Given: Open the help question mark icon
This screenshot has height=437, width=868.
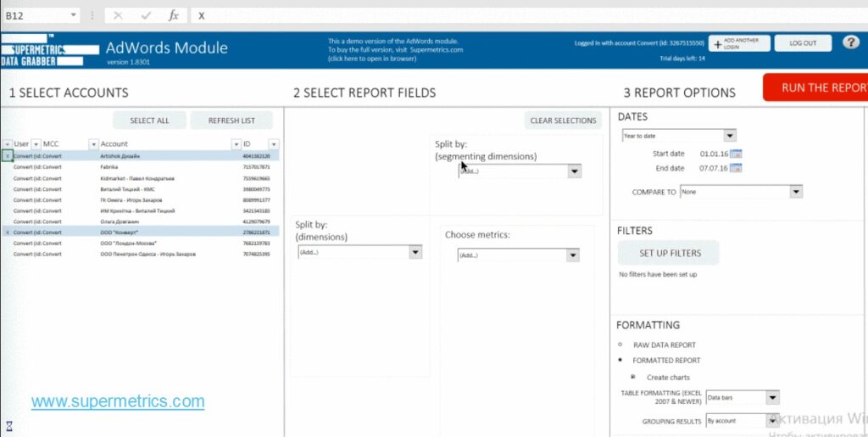Looking at the screenshot, I should click(x=851, y=42).
